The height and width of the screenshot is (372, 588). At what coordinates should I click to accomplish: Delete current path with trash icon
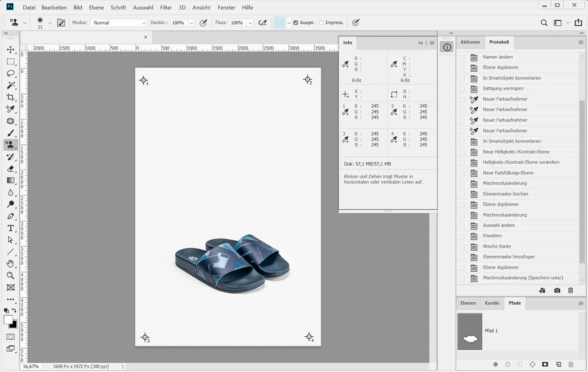(571, 364)
